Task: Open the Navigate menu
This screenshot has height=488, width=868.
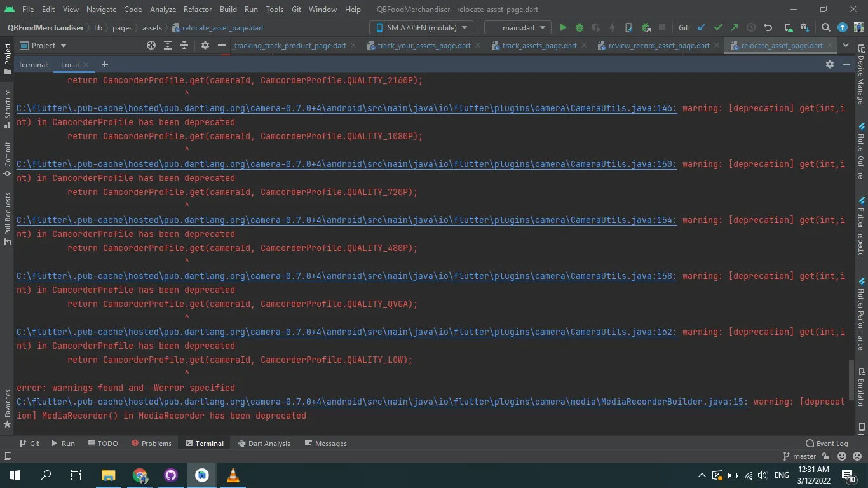Action: pos(101,10)
